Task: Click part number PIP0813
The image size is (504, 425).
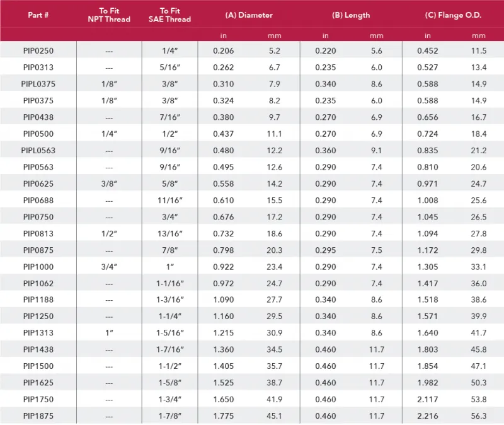Action: pos(38,233)
